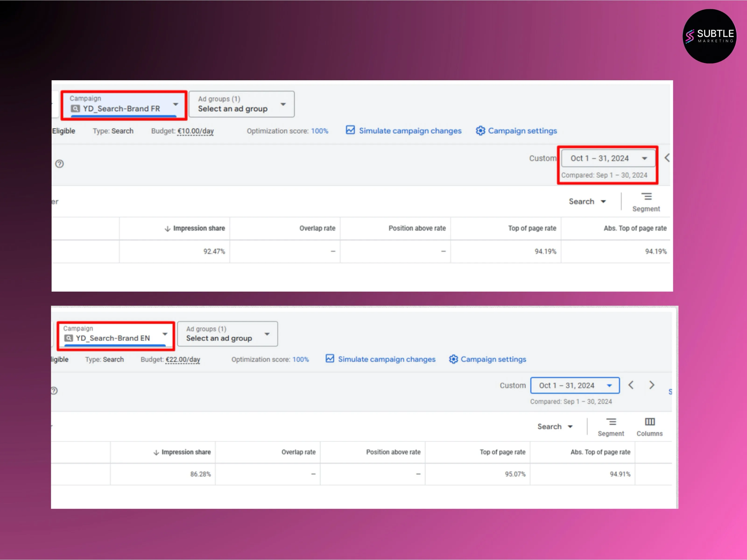Go to the previous date range in the EN panel
The height and width of the screenshot is (560, 747).
[x=631, y=385]
